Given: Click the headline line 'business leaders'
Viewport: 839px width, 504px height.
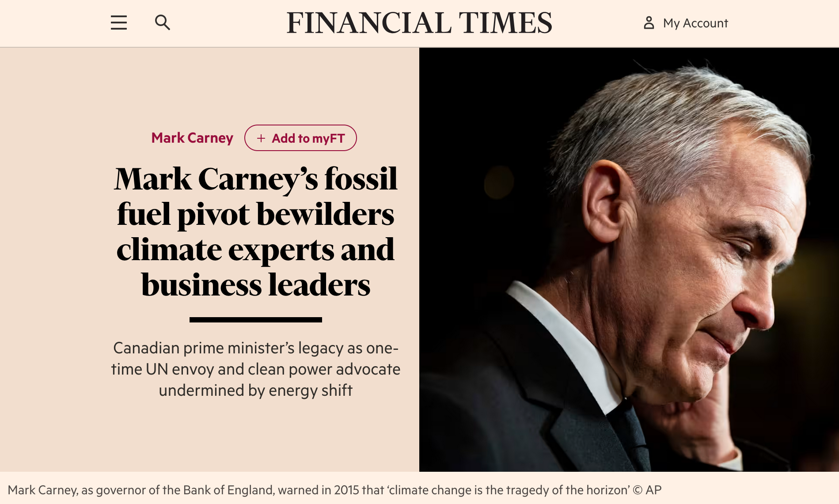Looking at the screenshot, I should click(256, 285).
